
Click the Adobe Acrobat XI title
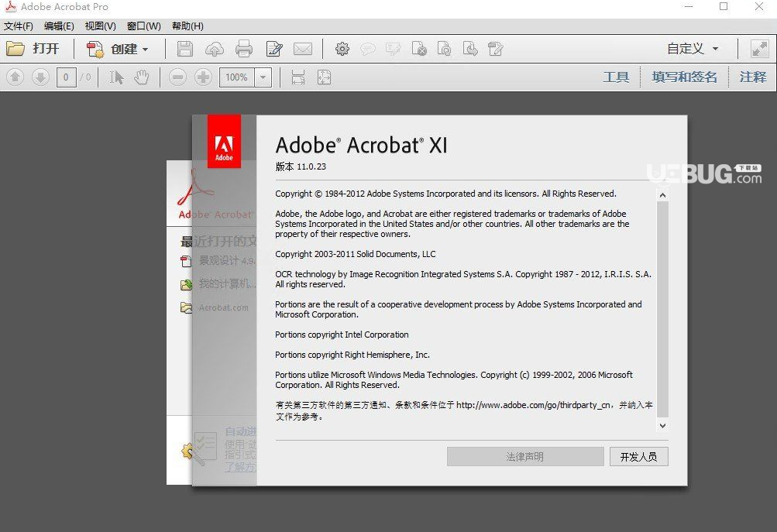[361, 145]
